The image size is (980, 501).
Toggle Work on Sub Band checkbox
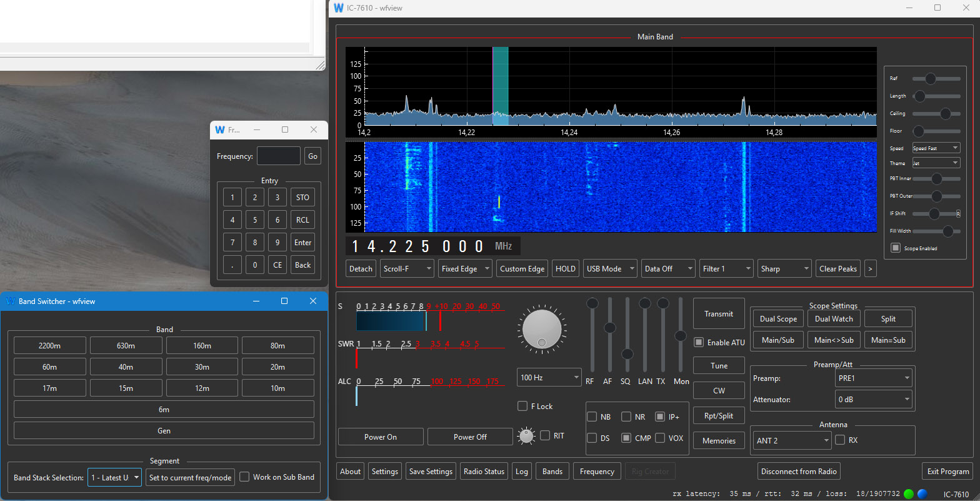tap(245, 477)
